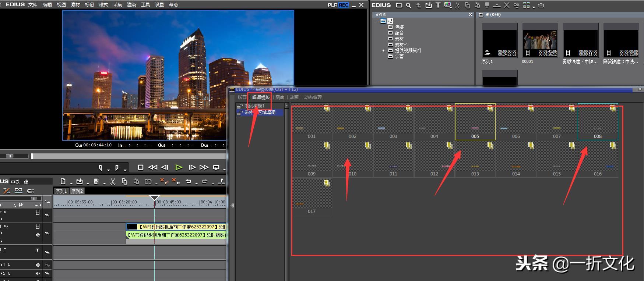Open undo history dropdown arrow
The width and height of the screenshot is (644, 281).
coord(196,183)
